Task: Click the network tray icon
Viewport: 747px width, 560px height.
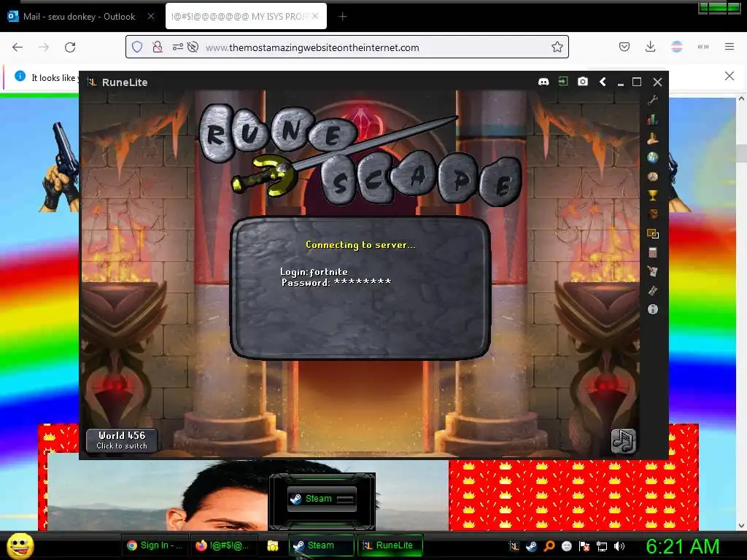Action: click(602, 546)
